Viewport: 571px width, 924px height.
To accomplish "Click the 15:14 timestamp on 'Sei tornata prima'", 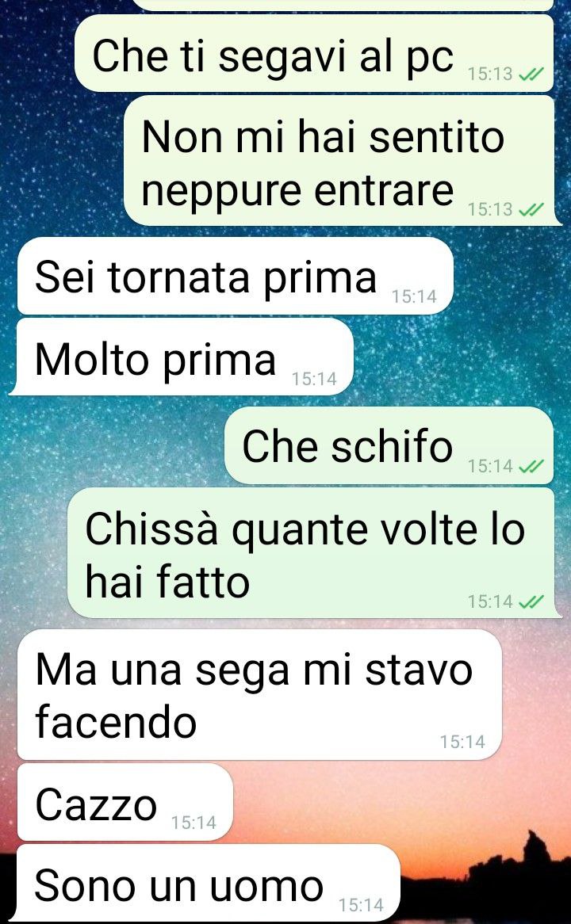I will [x=414, y=297].
